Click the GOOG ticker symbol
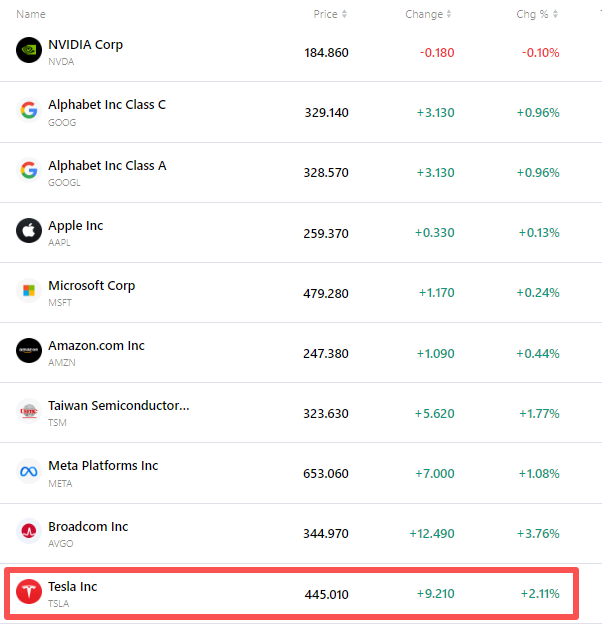Image resolution: width=602 pixels, height=628 pixels. click(62, 123)
